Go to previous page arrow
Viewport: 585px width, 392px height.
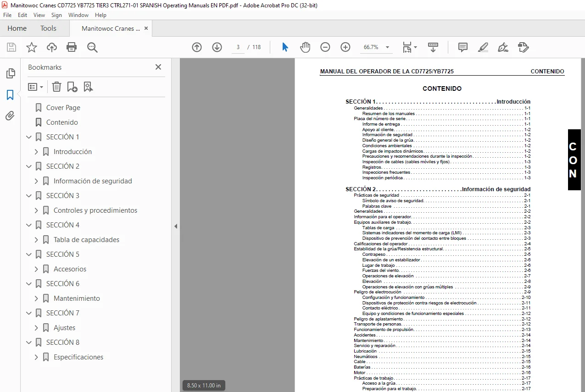pyautogui.click(x=197, y=47)
